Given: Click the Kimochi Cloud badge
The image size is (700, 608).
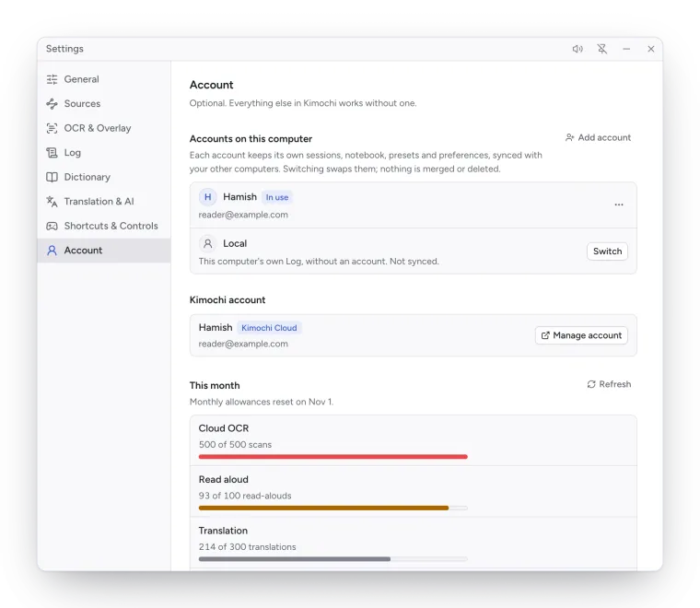Looking at the screenshot, I should click(x=269, y=328).
